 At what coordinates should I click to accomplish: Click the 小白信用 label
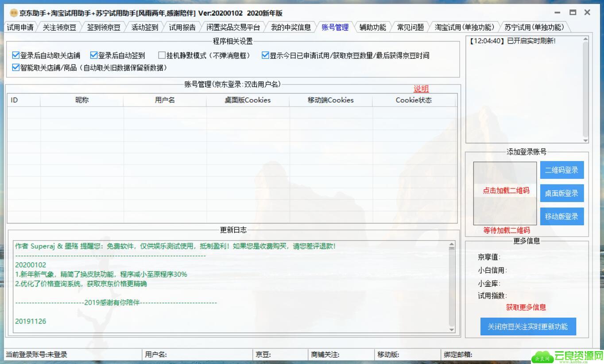(x=492, y=270)
